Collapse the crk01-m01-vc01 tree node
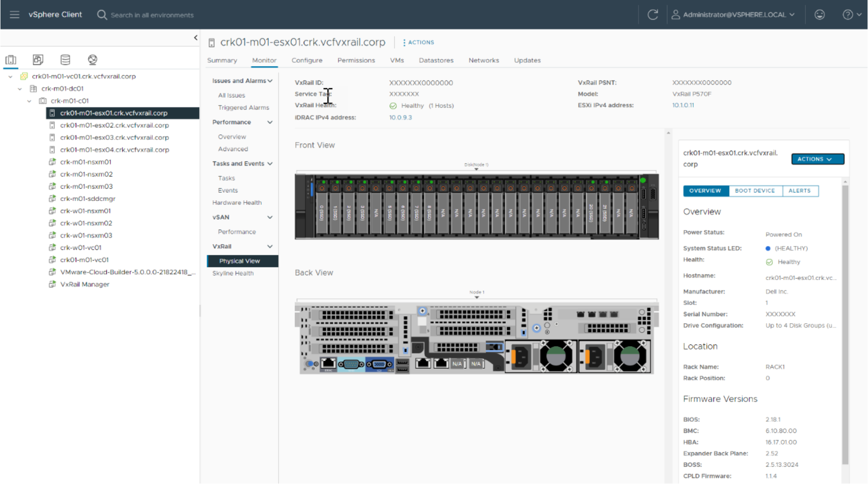 (x=10, y=76)
